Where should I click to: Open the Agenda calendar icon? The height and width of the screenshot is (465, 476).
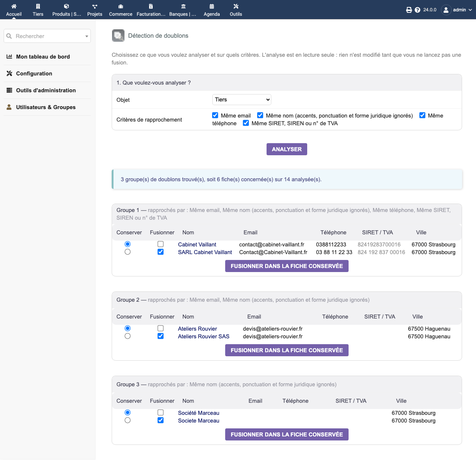click(x=212, y=6)
